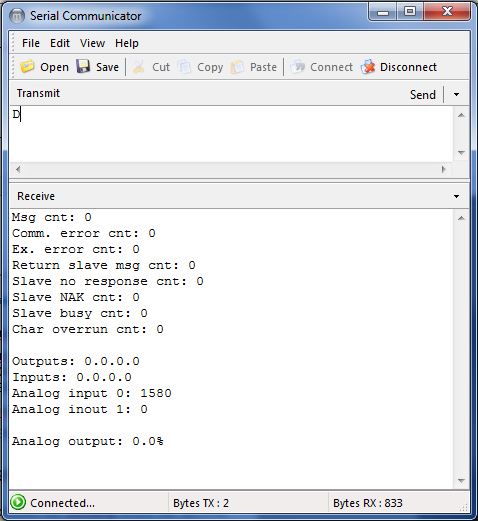Open the File menu
Screen dimensions: 478x521
[31, 43]
